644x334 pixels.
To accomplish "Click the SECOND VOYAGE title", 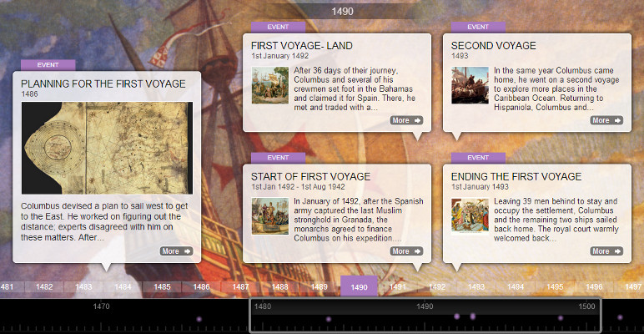I will pos(493,46).
